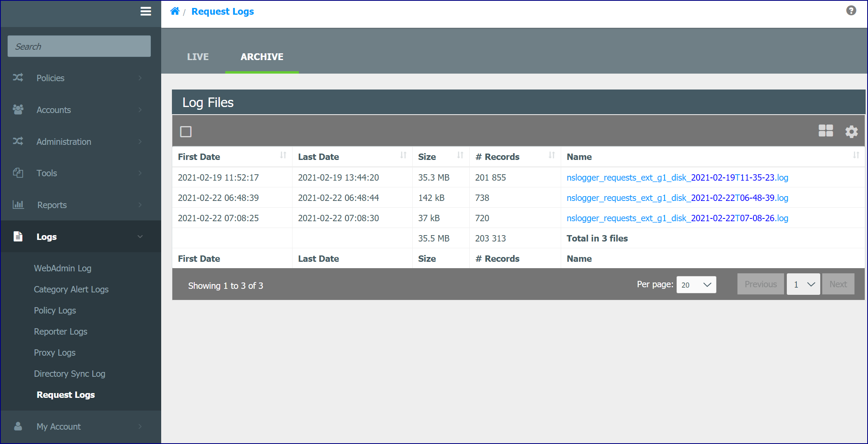Click the Total in 3 files text
This screenshot has width=868, height=444.
597,238
